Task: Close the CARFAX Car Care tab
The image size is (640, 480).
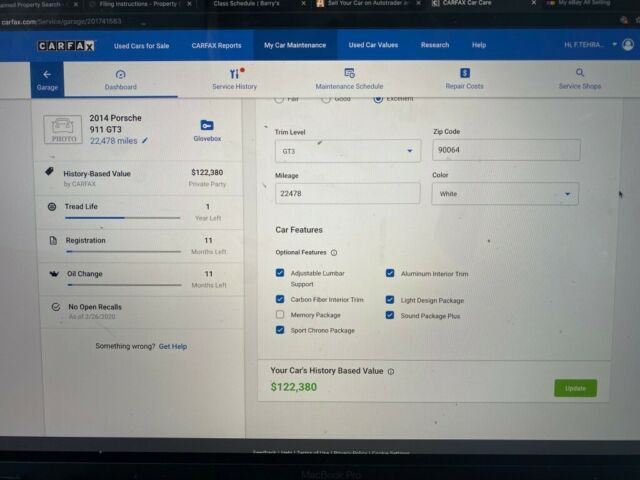Action: pos(533,3)
